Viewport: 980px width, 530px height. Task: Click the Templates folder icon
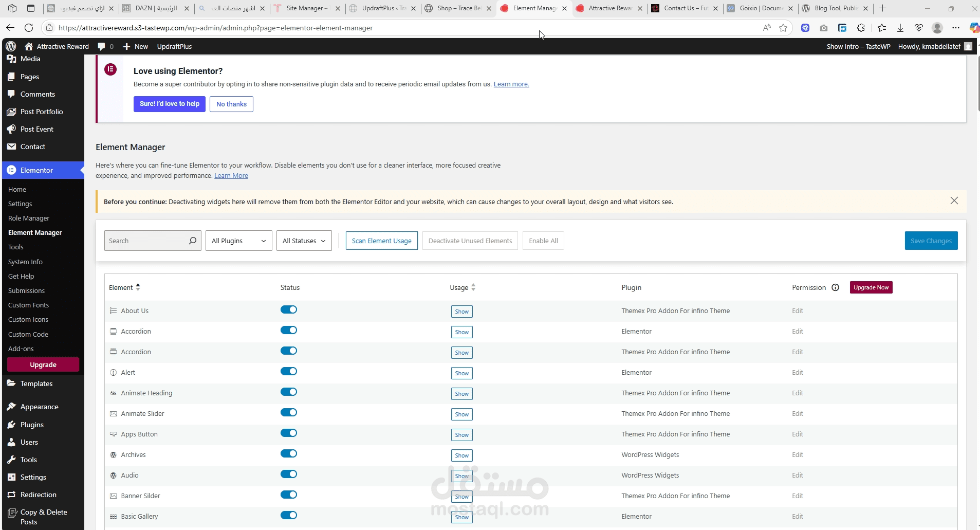coord(11,383)
